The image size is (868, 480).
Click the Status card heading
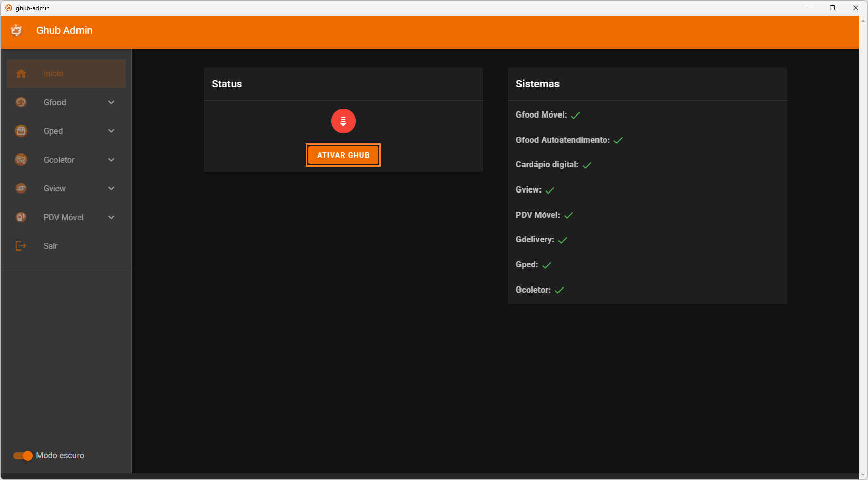[x=227, y=84]
